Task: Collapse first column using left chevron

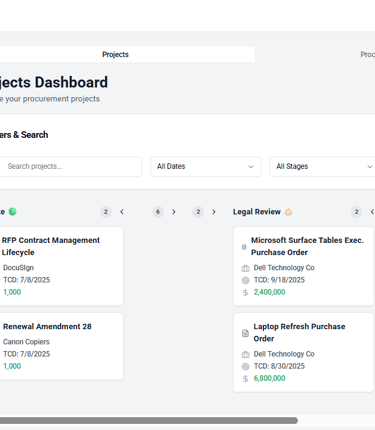Action: pyautogui.click(x=122, y=212)
